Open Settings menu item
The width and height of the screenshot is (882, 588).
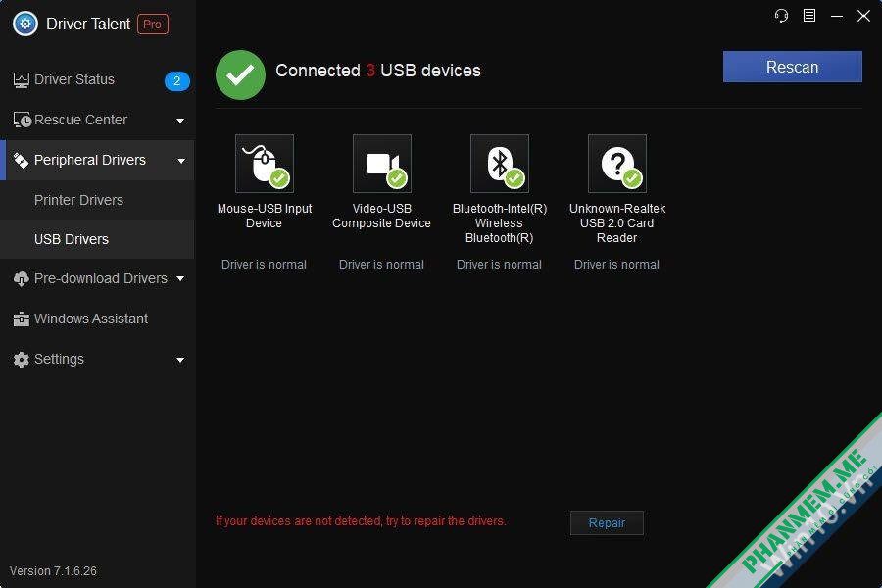point(97,359)
